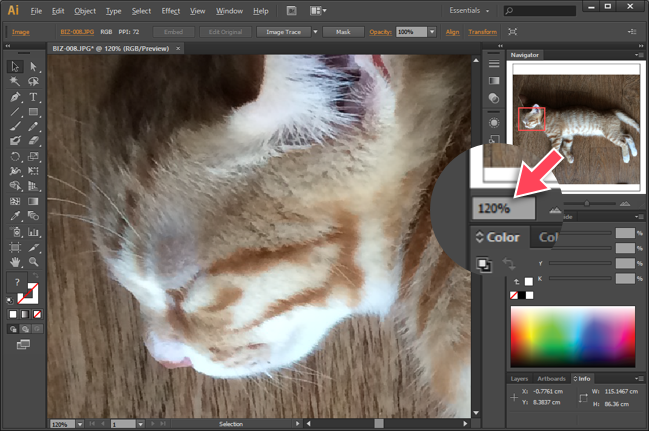
Task: Select the Shape Builder tool
Action: (15, 186)
